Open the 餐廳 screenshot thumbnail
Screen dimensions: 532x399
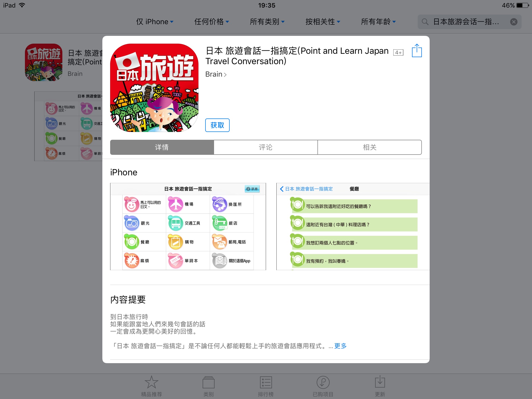tap(353, 227)
